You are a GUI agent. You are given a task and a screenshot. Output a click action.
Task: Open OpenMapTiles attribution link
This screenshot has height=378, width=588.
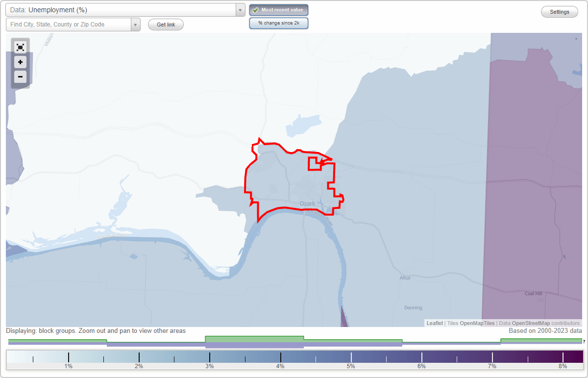477,323
